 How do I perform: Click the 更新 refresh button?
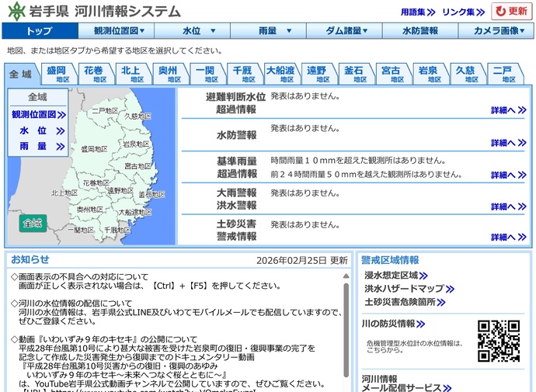(x=512, y=12)
